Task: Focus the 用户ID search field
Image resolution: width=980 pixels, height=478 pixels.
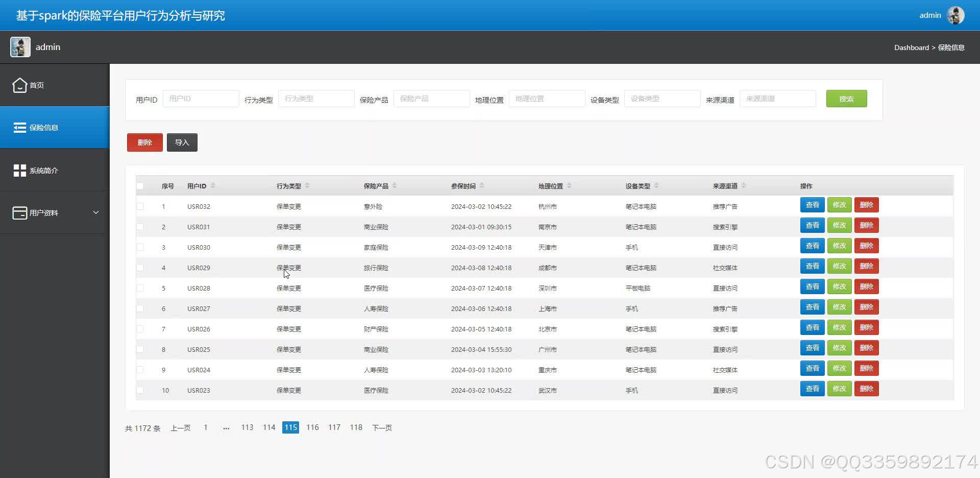Action: tap(201, 99)
